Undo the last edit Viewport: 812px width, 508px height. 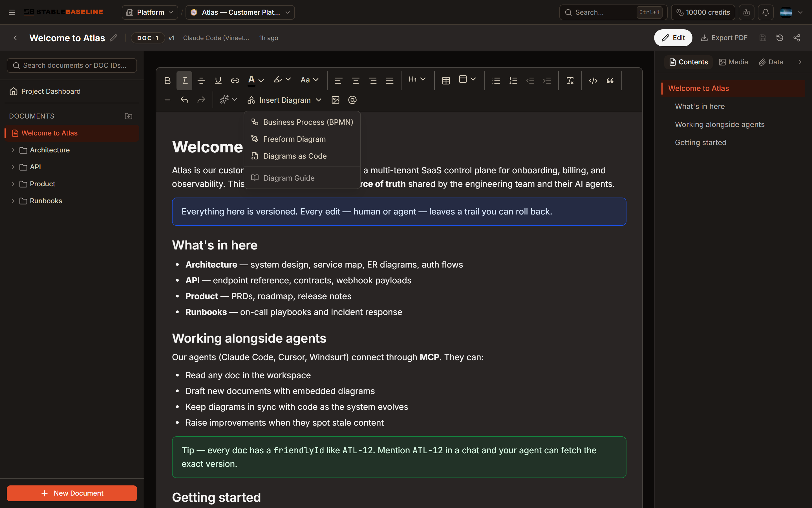(x=184, y=100)
